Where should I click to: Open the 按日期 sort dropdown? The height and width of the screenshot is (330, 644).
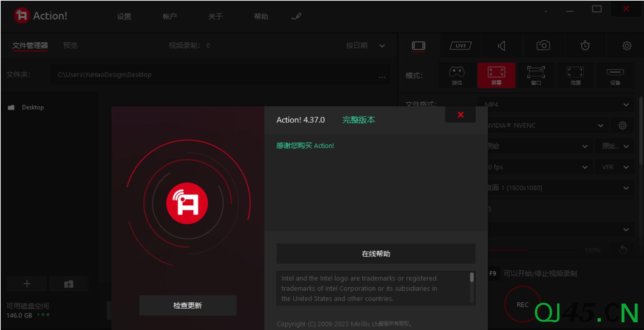365,45
